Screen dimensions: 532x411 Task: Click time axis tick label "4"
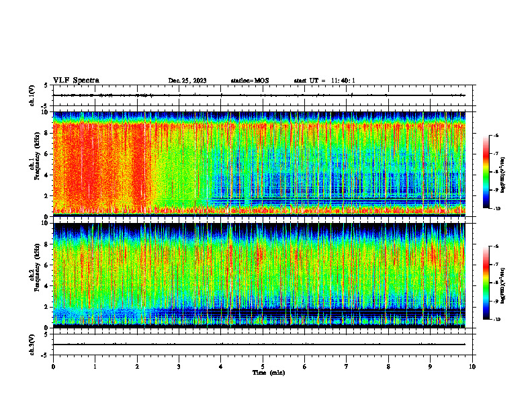[221, 367]
